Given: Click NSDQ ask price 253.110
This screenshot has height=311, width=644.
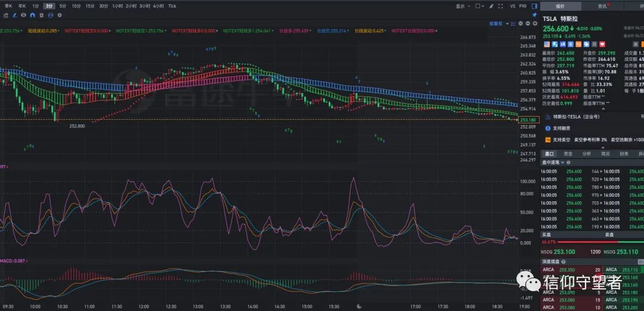Looking at the screenshot, I should pos(628,251).
